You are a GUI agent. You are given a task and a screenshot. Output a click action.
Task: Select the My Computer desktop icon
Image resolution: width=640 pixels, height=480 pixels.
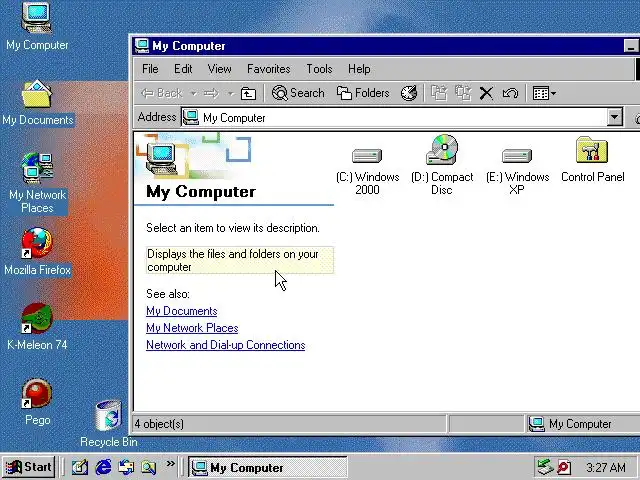[x=37, y=26]
